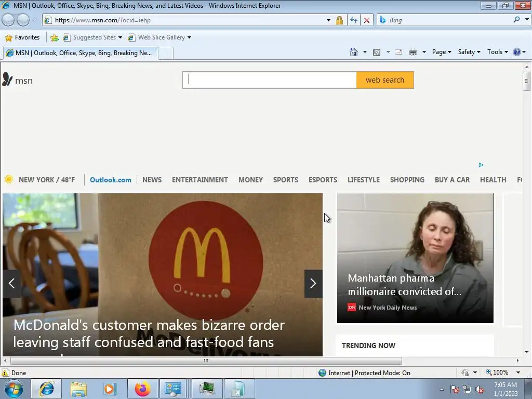This screenshot has height=399, width=532.
Task: Open the HEALTH link
Action: coord(493,180)
